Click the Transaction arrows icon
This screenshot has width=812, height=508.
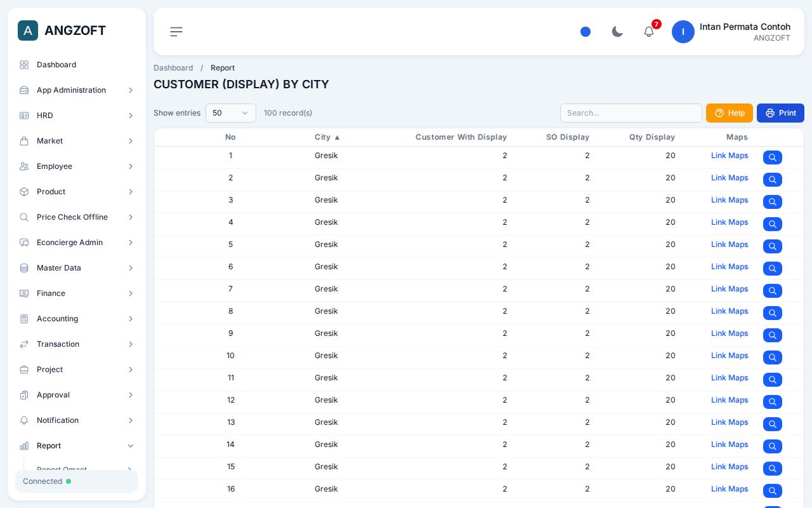click(x=24, y=344)
